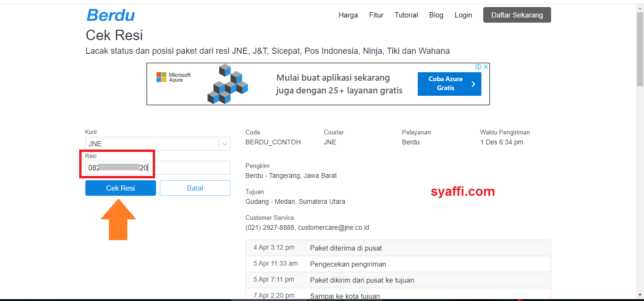
Task: Visit the Blog link
Action: click(x=437, y=15)
